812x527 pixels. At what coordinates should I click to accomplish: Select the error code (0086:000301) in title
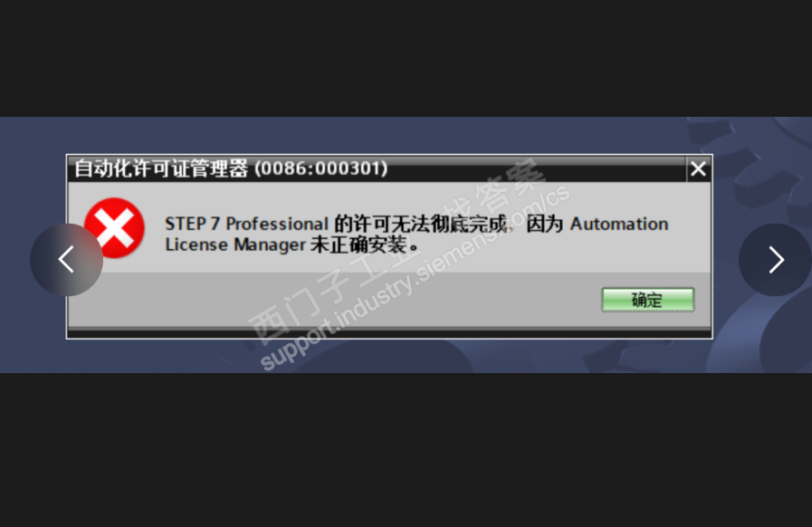(x=321, y=168)
